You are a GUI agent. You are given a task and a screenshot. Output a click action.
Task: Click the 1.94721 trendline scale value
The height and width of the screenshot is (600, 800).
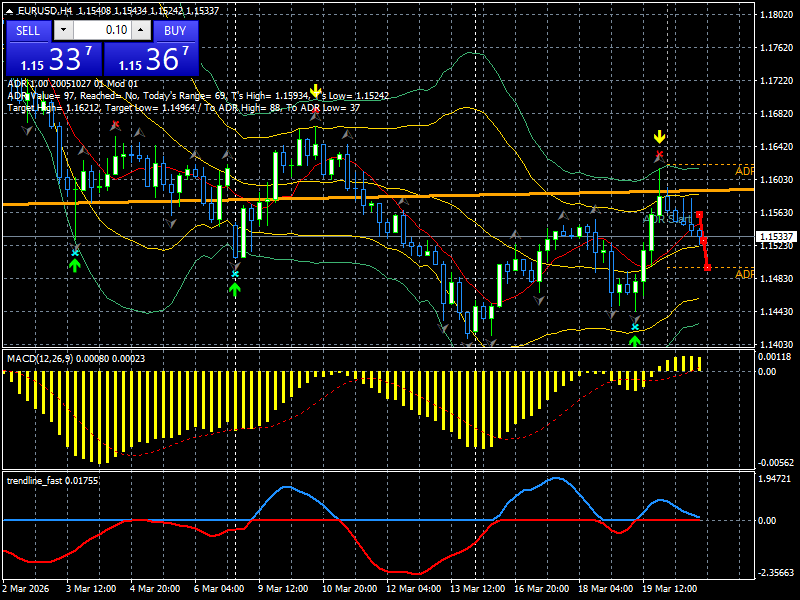coord(774,479)
